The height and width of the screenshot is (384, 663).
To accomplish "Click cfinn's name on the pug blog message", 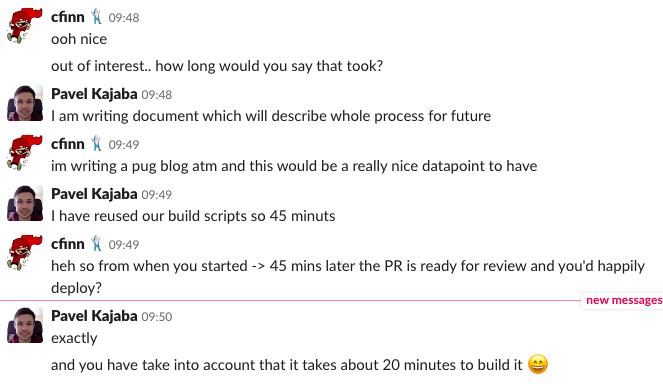I will [x=68, y=144].
